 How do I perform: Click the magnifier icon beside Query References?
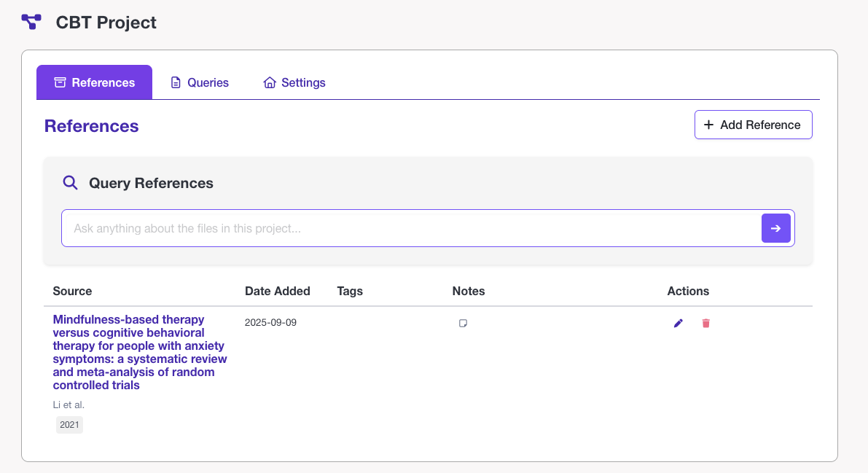click(70, 183)
